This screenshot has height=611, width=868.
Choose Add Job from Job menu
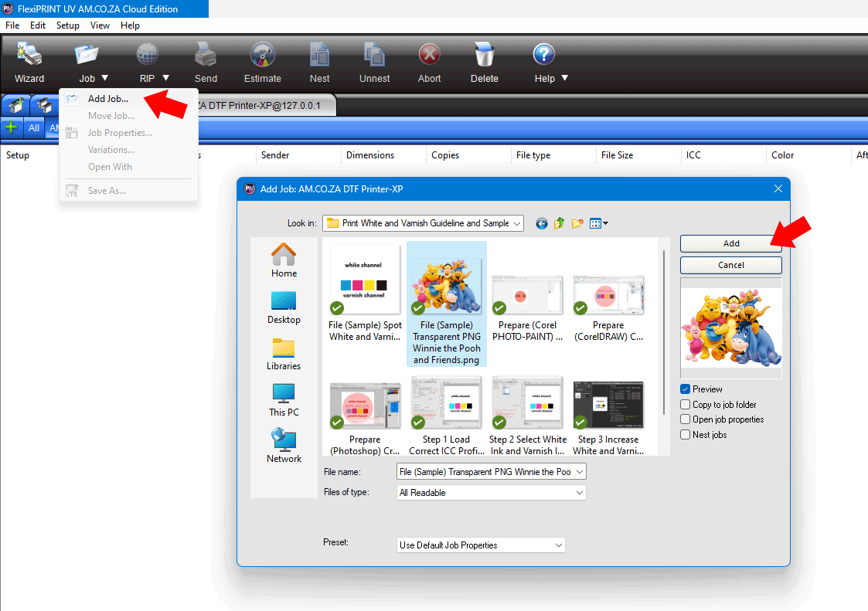pyautogui.click(x=108, y=99)
